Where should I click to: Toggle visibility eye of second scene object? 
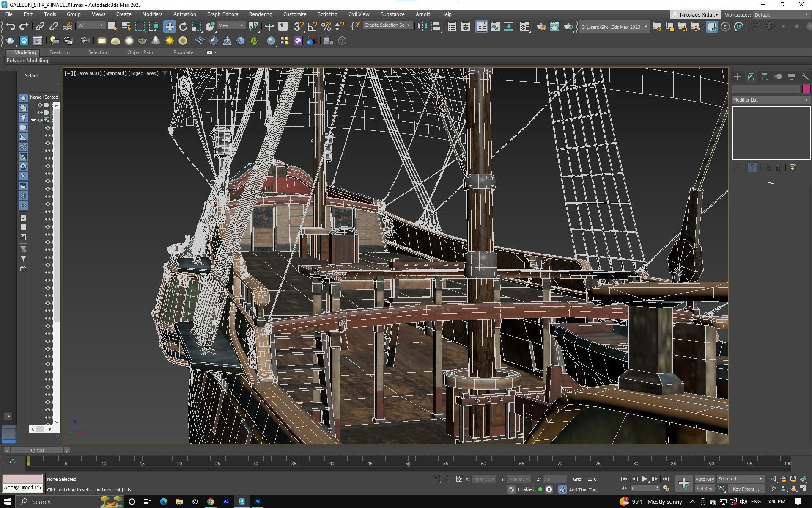[x=40, y=113]
